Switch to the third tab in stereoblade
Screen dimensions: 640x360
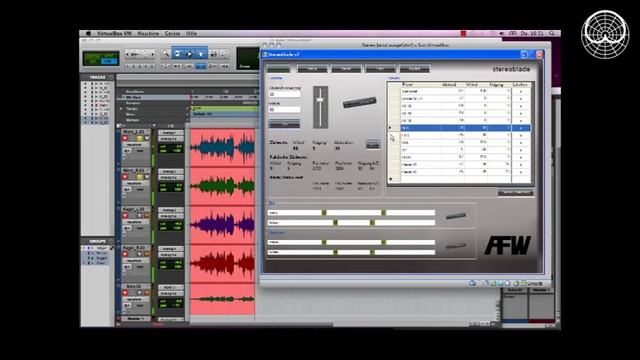pos(346,69)
